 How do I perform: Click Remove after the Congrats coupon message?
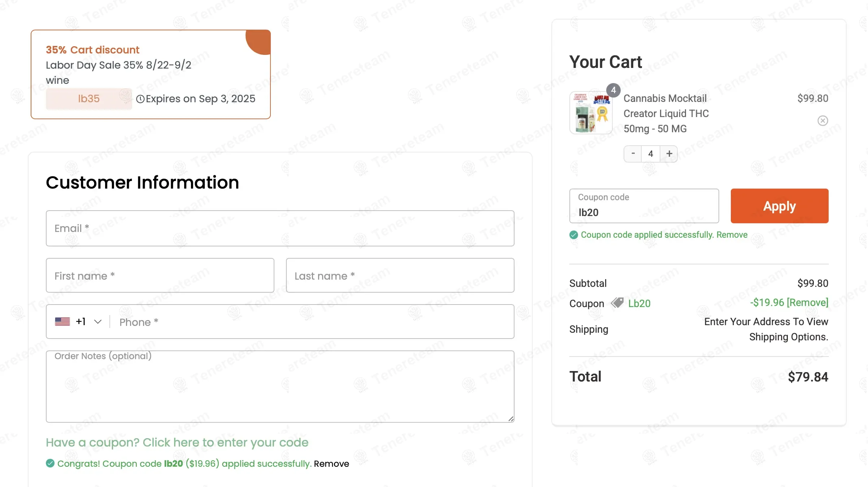tap(331, 464)
